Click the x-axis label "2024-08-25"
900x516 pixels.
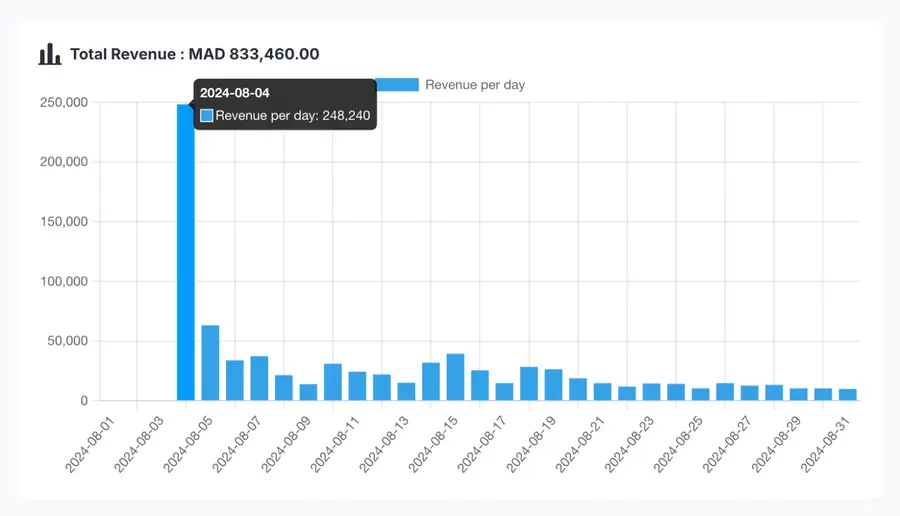click(678, 444)
